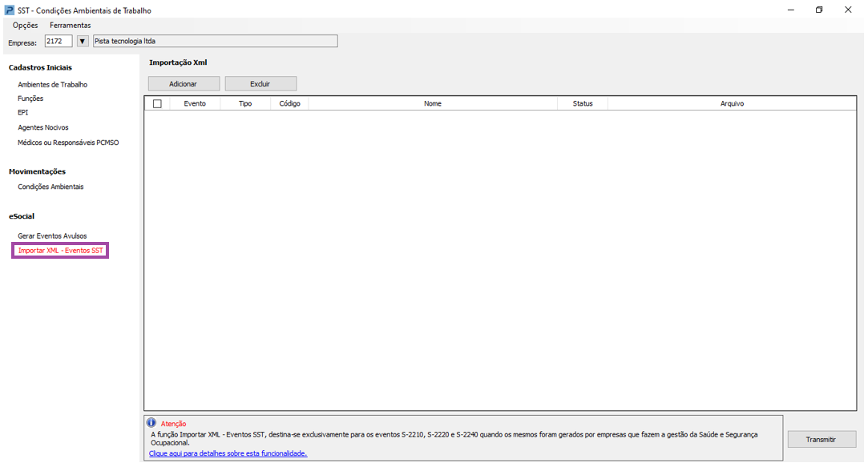The image size is (868, 463).
Task: Click the app logo icon in title bar
Action: point(10,10)
